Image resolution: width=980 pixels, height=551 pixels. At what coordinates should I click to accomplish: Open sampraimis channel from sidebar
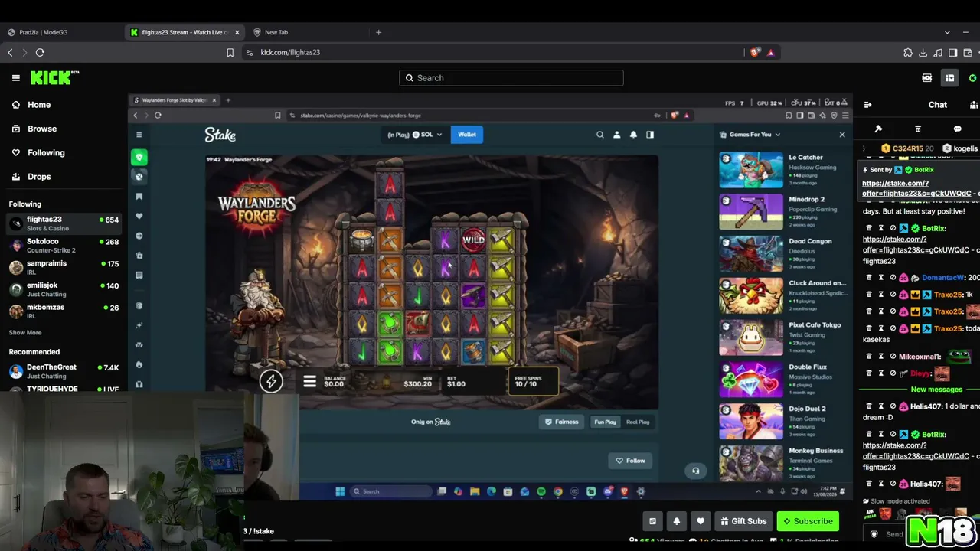click(64, 267)
